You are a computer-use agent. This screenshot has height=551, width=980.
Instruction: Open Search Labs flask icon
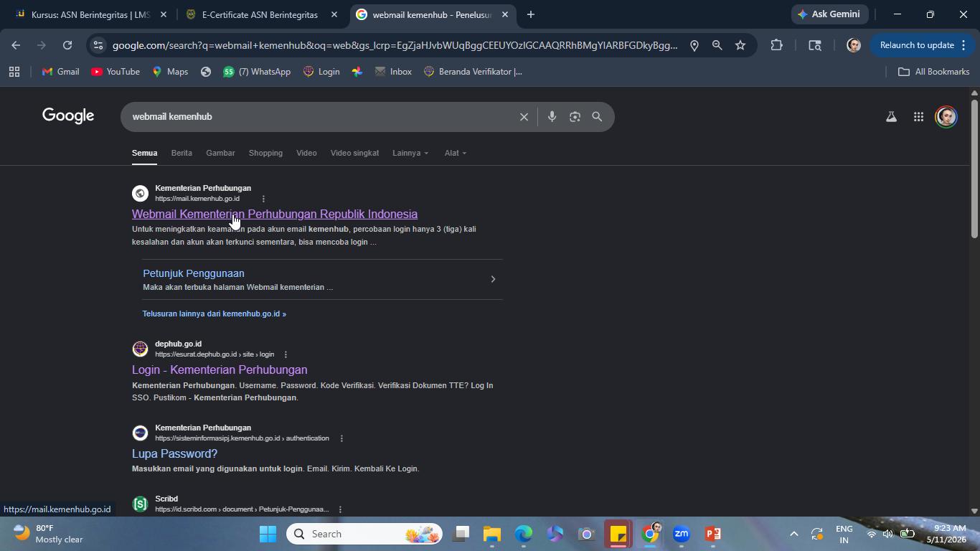(891, 117)
